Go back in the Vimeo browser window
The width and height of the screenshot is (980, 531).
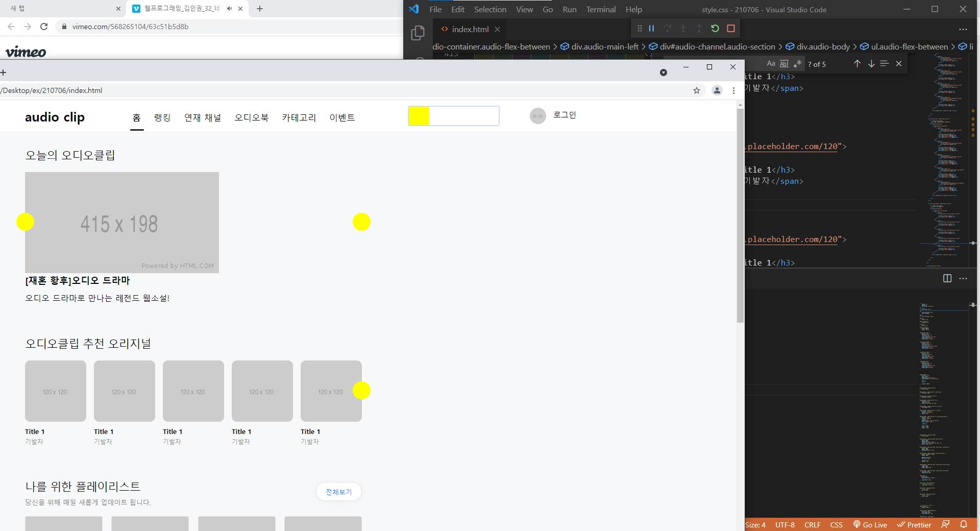coord(11,27)
